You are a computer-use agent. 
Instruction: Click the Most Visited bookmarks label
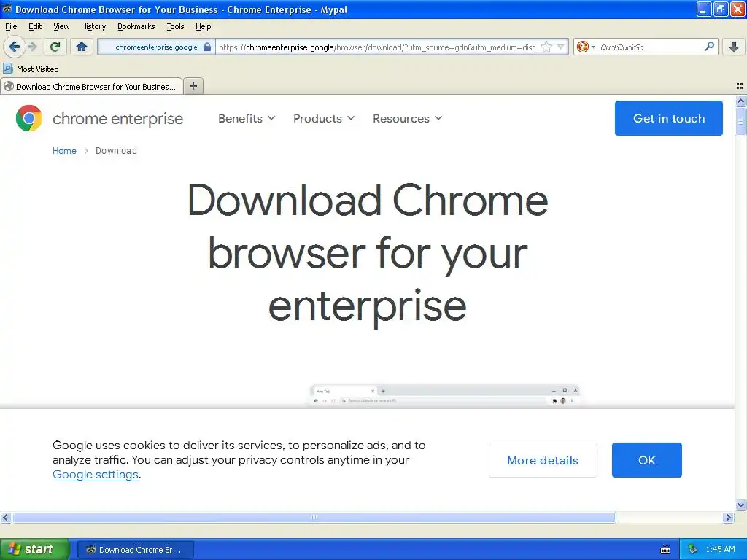tap(38, 69)
